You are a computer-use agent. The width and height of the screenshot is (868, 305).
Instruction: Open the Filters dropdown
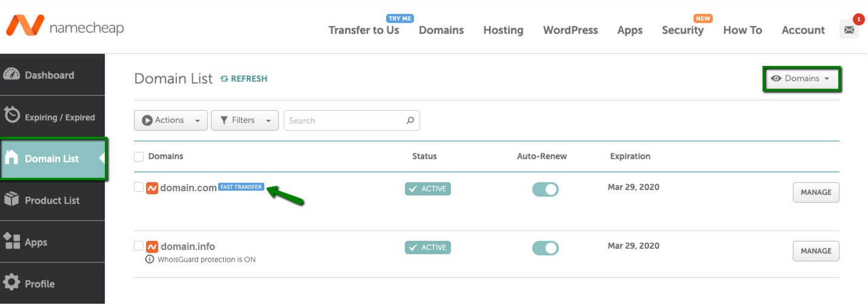point(245,120)
